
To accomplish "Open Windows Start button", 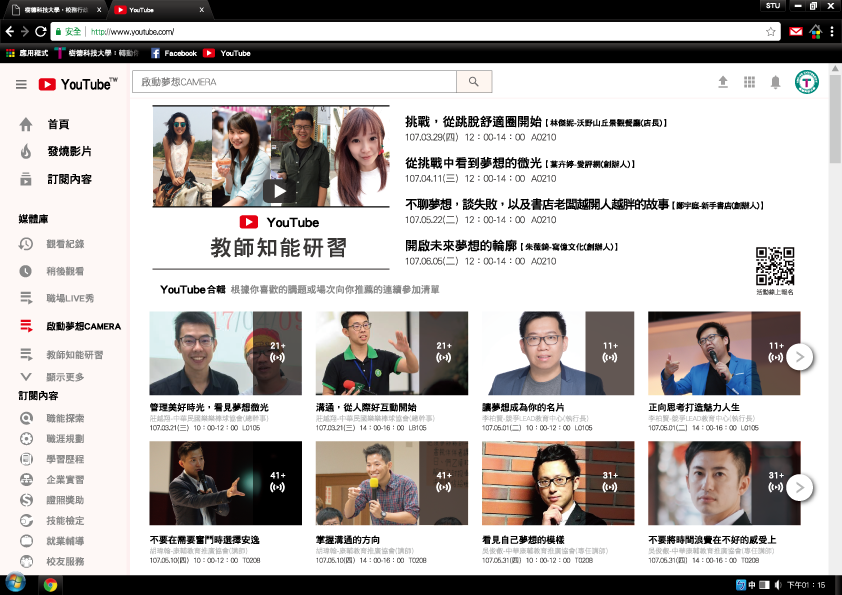I will pos(14,584).
